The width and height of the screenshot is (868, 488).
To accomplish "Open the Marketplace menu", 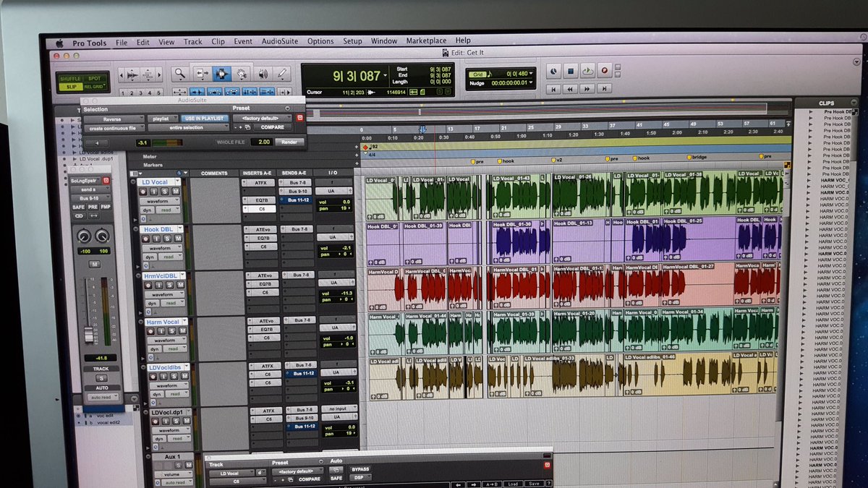I will [x=426, y=41].
